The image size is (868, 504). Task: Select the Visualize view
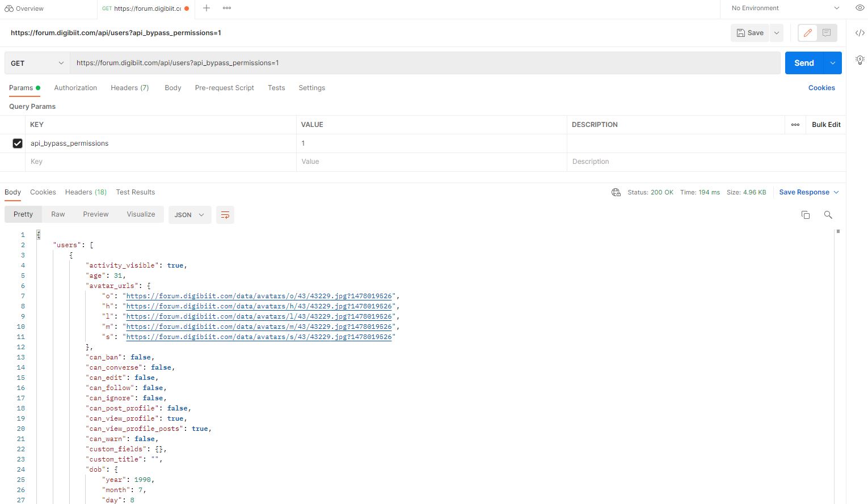click(141, 214)
